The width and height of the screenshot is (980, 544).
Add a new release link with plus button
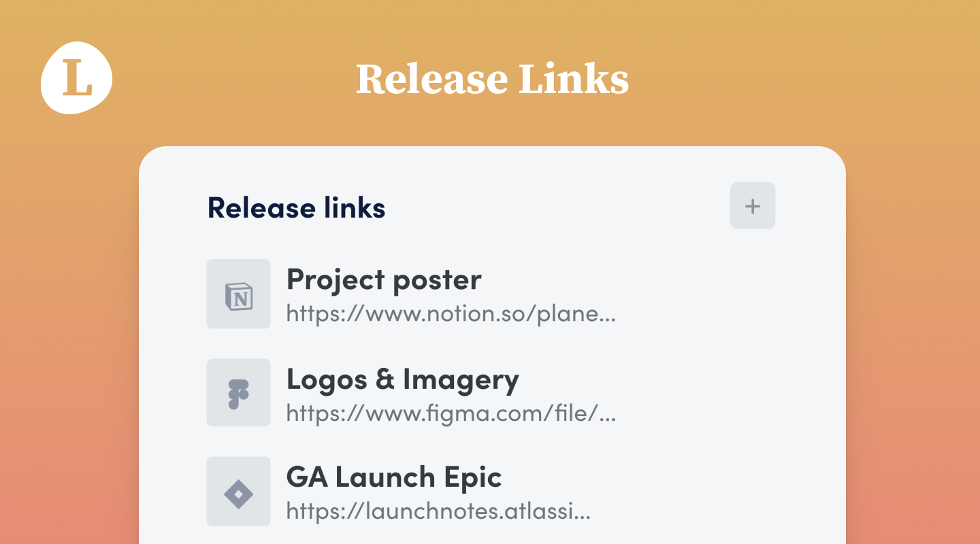(x=753, y=205)
